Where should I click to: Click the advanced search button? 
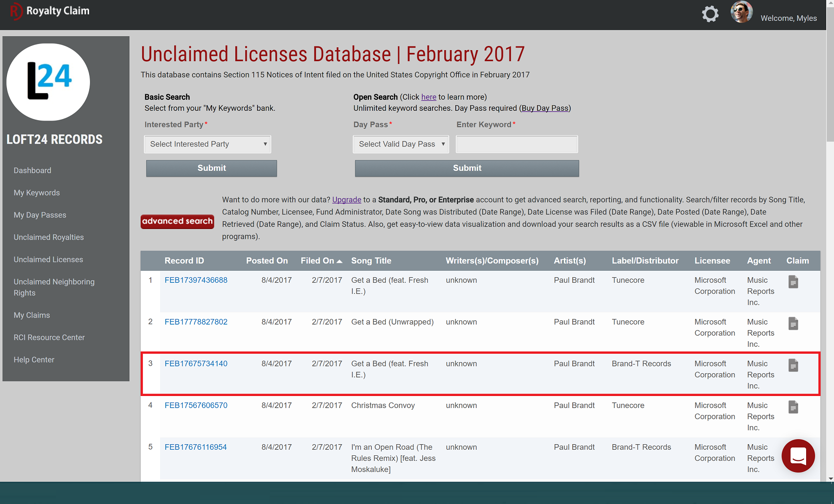[x=177, y=222]
